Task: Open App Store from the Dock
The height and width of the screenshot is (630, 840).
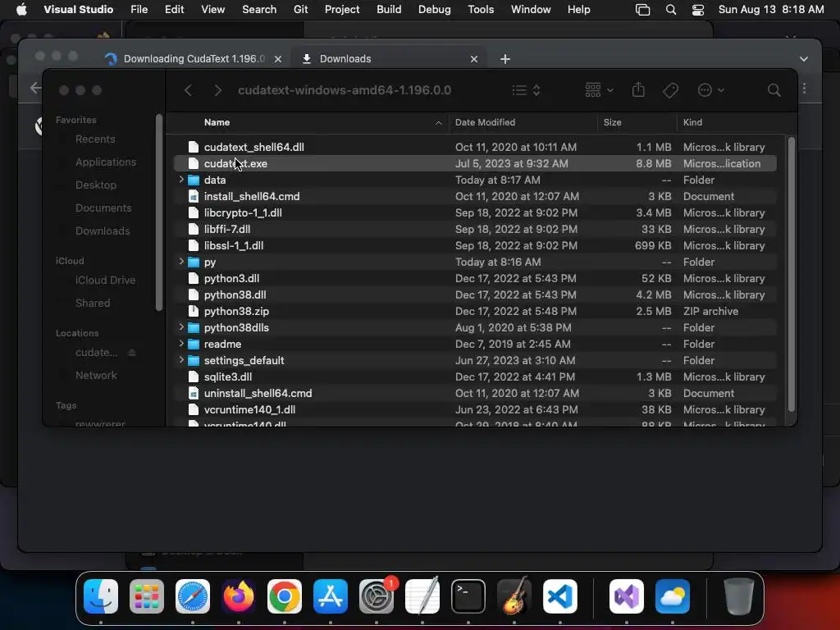Action: click(331, 596)
